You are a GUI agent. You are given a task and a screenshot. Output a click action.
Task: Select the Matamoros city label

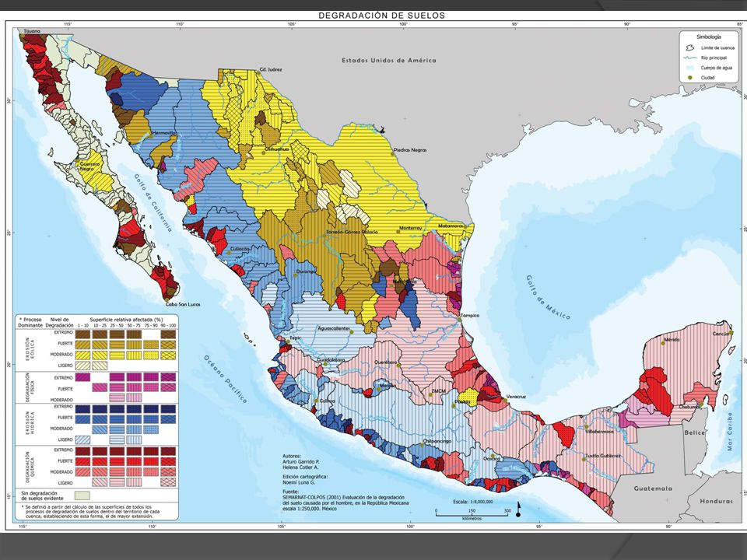[451, 226]
